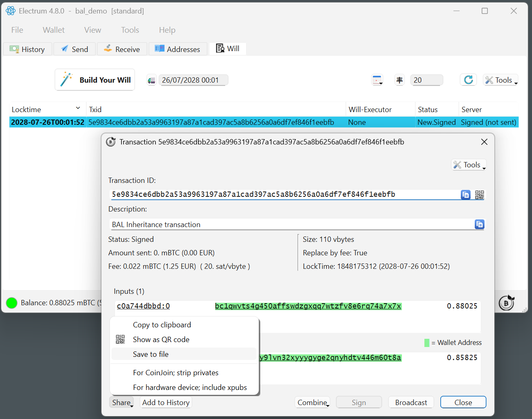Viewport: 532px width, 419px height.
Task: Click the Build Your Will button
Action: 95,80
